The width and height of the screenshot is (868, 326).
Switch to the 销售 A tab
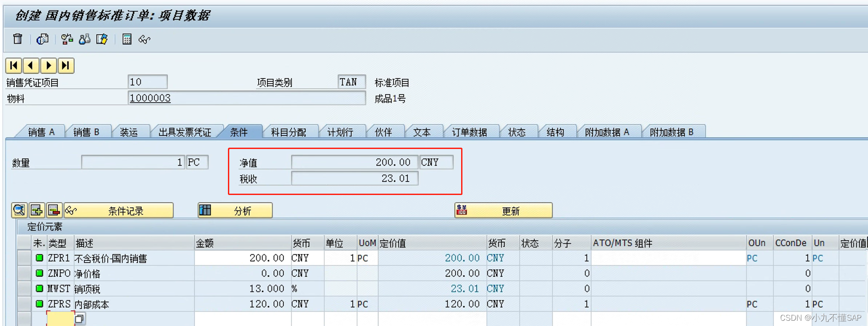pos(41,132)
